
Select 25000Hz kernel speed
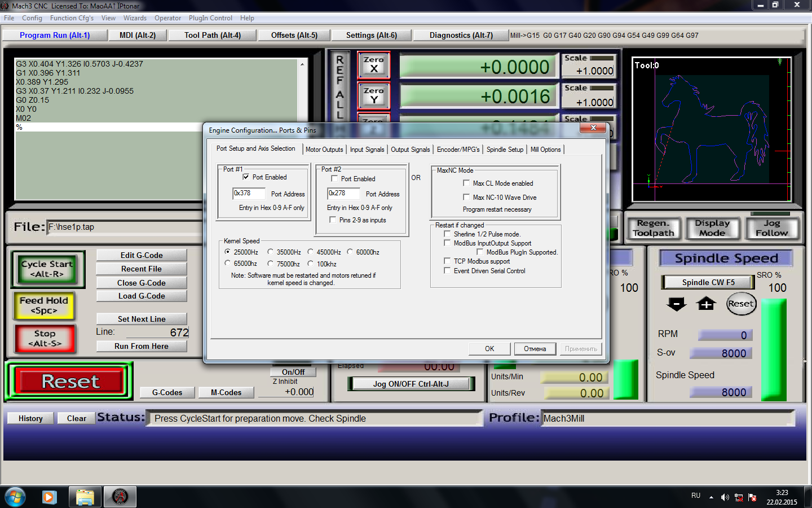pos(228,252)
